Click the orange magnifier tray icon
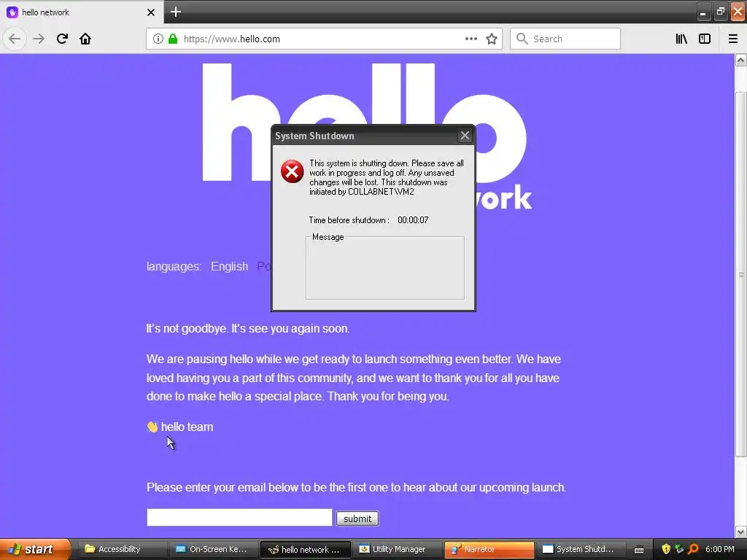The width and height of the screenshot is (747, 560). tap(693, 549)
